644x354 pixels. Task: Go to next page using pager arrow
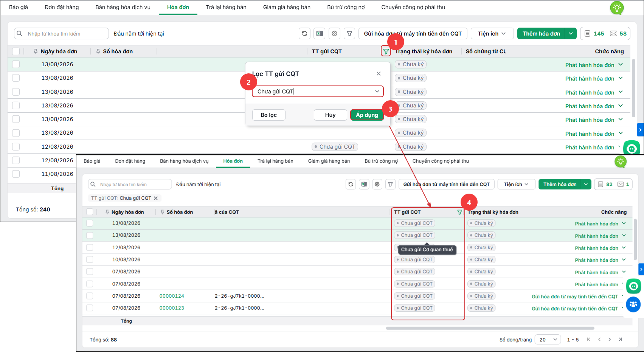click(610, 339)
